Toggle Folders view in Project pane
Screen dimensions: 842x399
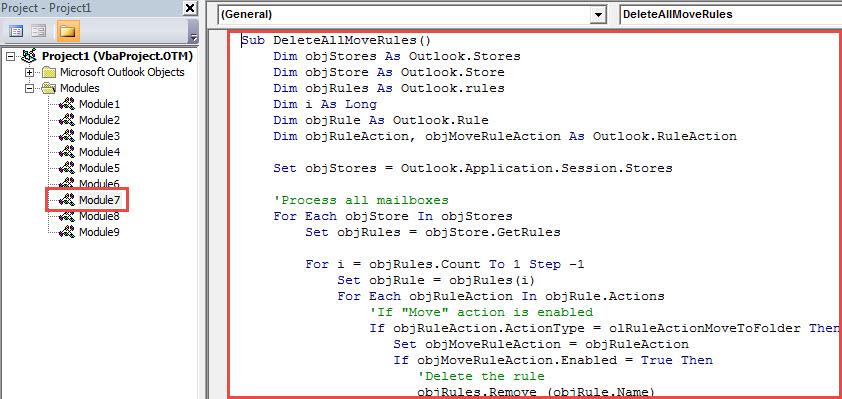68,31
